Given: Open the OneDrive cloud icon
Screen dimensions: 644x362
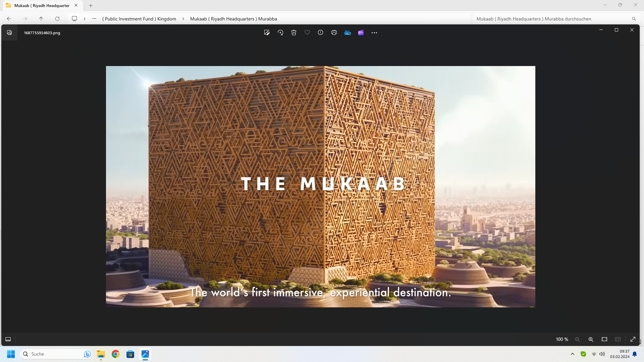Looking at the screenshot, I should [347, 33].
